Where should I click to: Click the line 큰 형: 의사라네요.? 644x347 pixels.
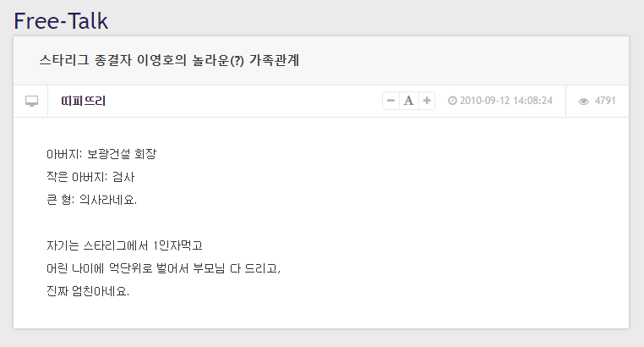coord(91,200)
